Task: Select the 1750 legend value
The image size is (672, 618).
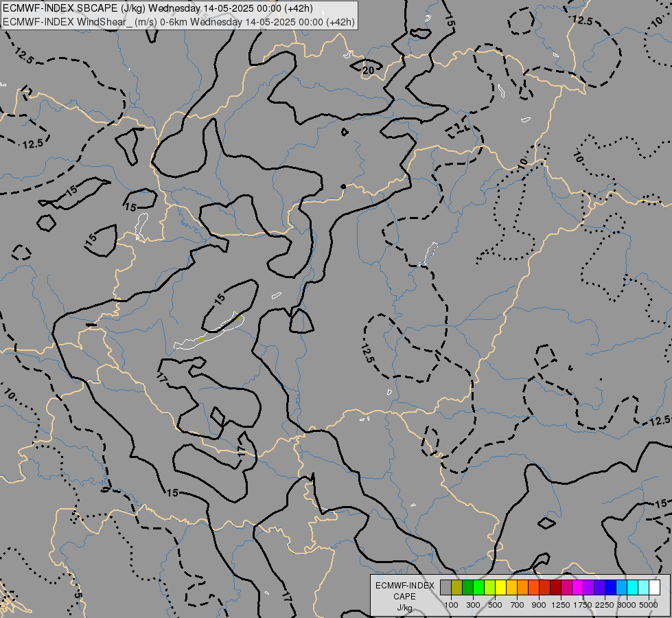Action: click(583, 605)
